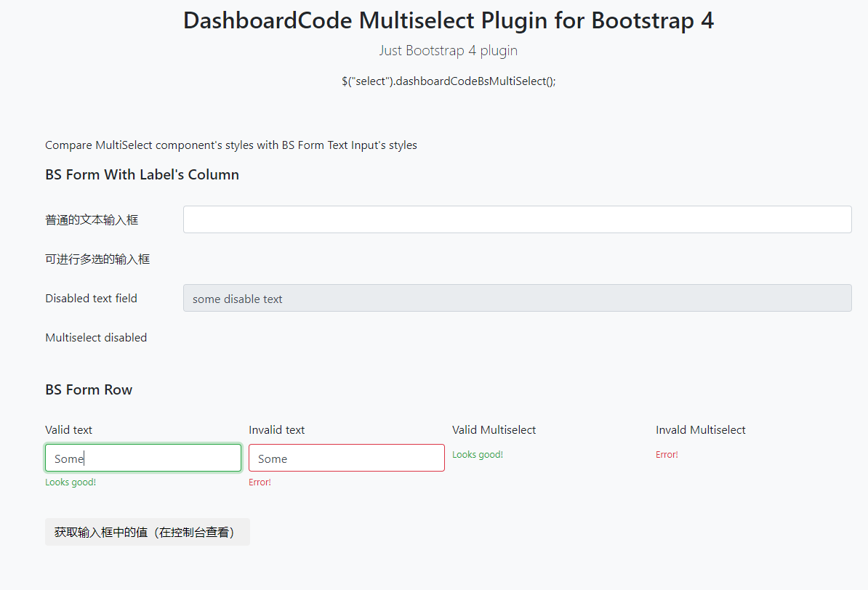
Task: Click 'Looks good!' below Valid text input
Action: pyautogui.click(x=71, y=482)
